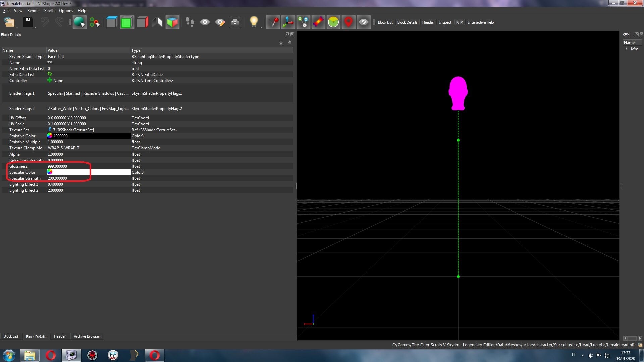Toggle Block Details panel from top toolbar

pos(407,22)
